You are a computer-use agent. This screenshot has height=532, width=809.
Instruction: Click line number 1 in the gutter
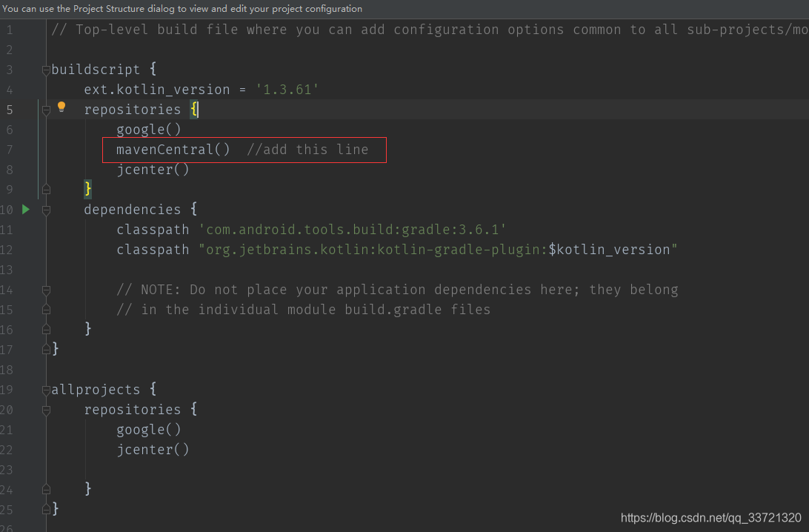click(10, 30)
